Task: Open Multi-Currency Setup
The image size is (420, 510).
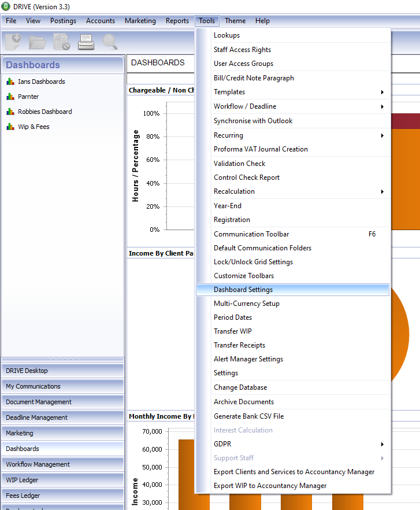Action: tap(292, 304)
